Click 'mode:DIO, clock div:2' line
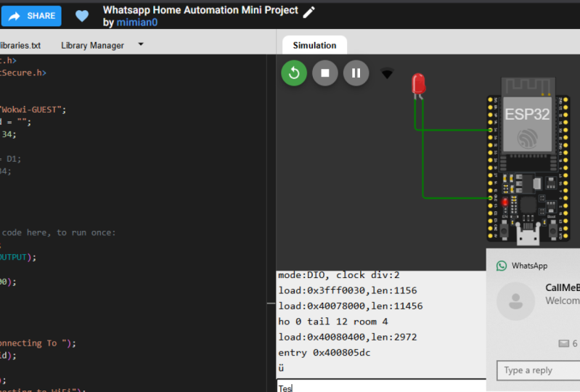The width and height of the screenshot is (580, 392). [x=339, y=275]
